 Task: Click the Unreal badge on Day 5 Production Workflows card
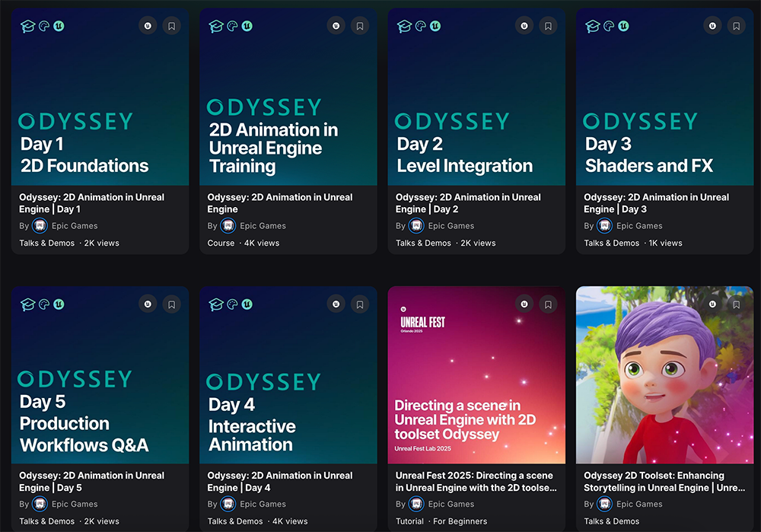(148, 304)
